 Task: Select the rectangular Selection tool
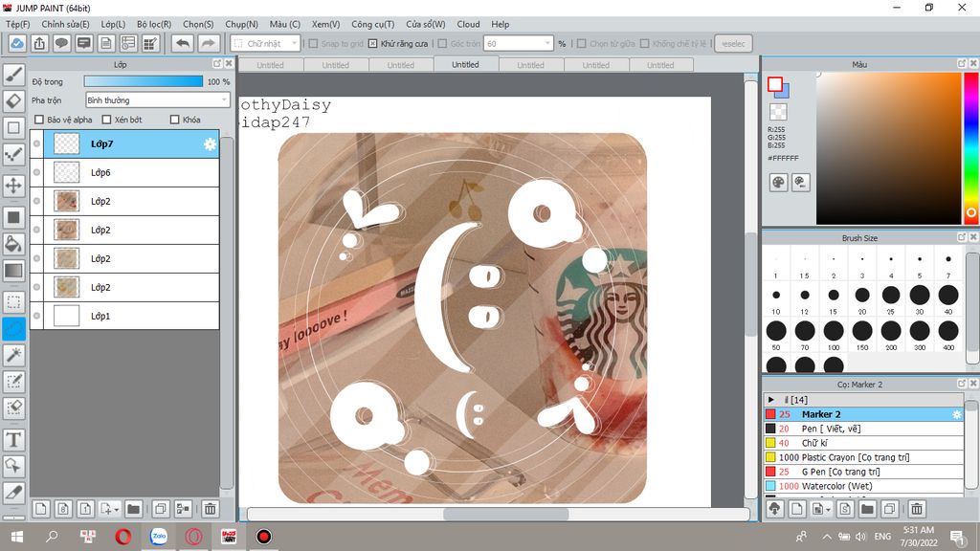click(13, 302)
